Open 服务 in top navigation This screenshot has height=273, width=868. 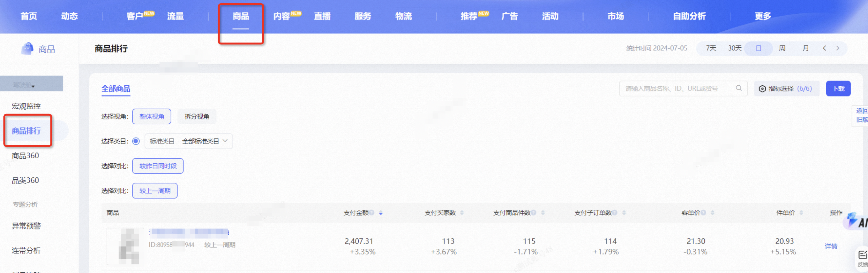click(x=363, y=16)
